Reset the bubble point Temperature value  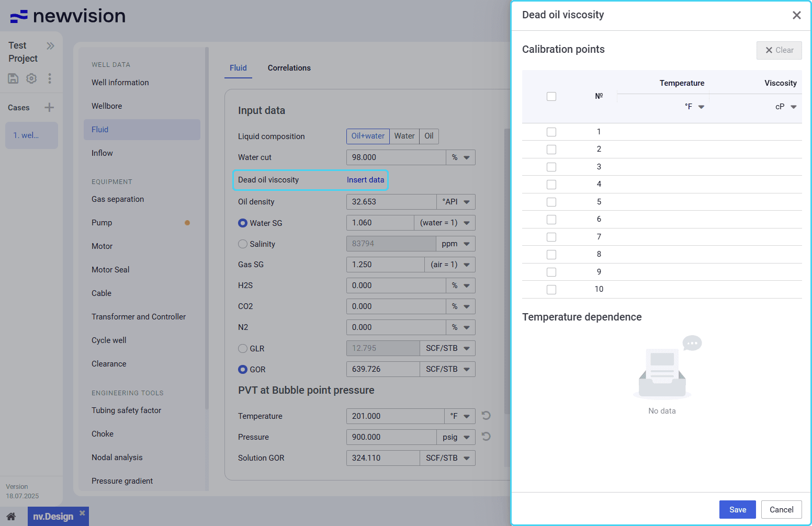pyautogui.click(x=486, y=416)
